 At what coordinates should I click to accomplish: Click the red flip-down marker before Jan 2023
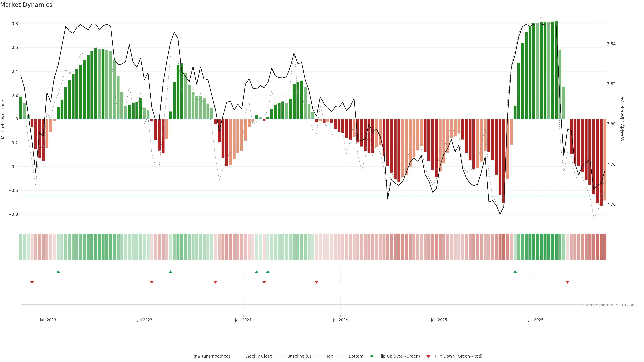[32, 282]
